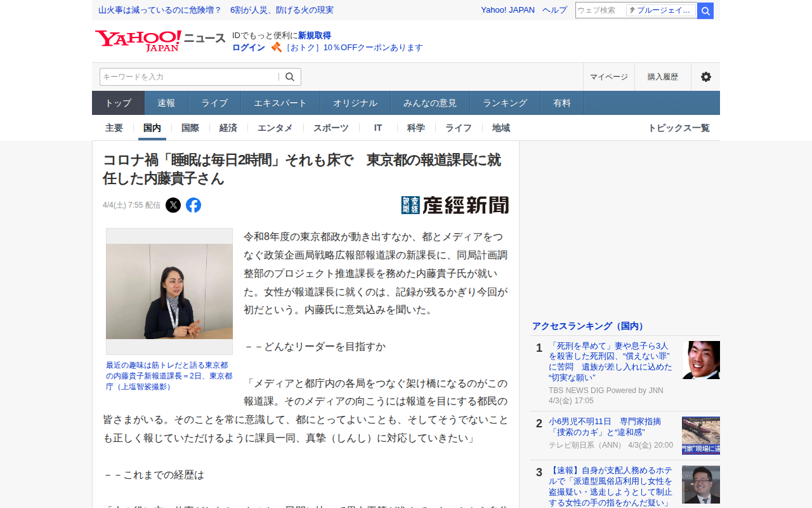
Task: Click the 4/4(土) 7:55 配信 timestamp
Action: click(x=131, y=205)
